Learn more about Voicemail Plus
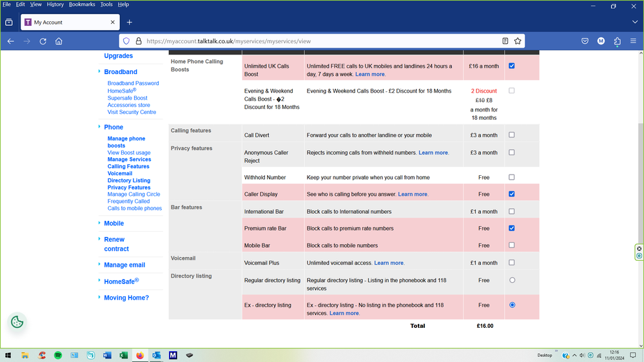 389,263
